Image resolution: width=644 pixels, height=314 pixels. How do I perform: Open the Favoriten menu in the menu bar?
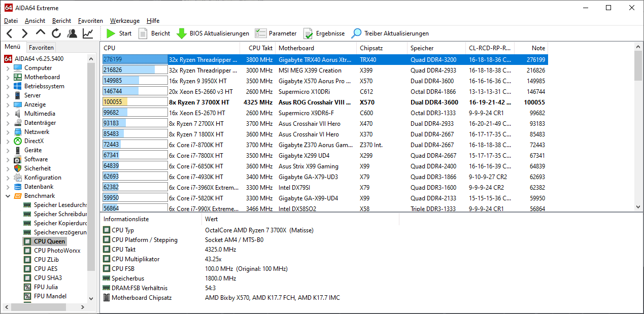[90, 21]
